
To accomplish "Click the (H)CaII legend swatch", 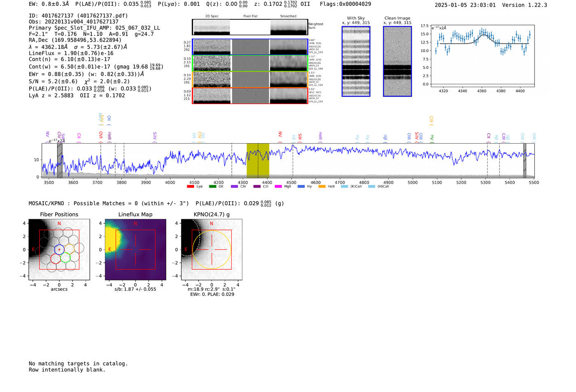I will (372, 186).
